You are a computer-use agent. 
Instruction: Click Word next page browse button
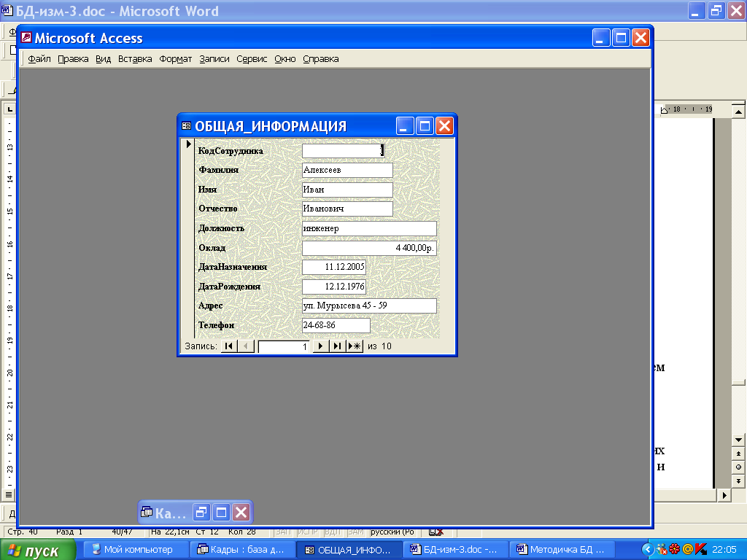tap(738, 481)
